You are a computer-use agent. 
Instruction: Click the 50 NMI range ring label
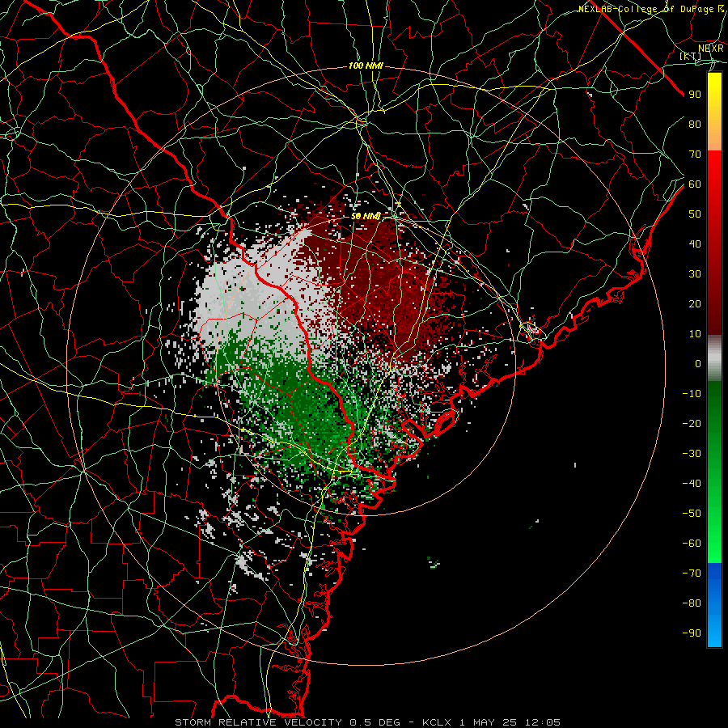pyautogui.click(x=366, y=216)
